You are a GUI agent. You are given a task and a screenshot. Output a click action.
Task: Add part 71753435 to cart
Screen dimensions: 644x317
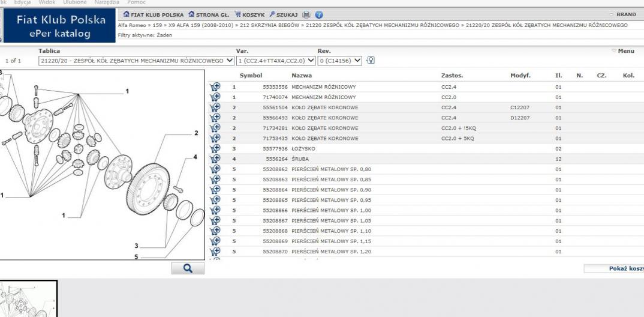[x=215, y=138]
